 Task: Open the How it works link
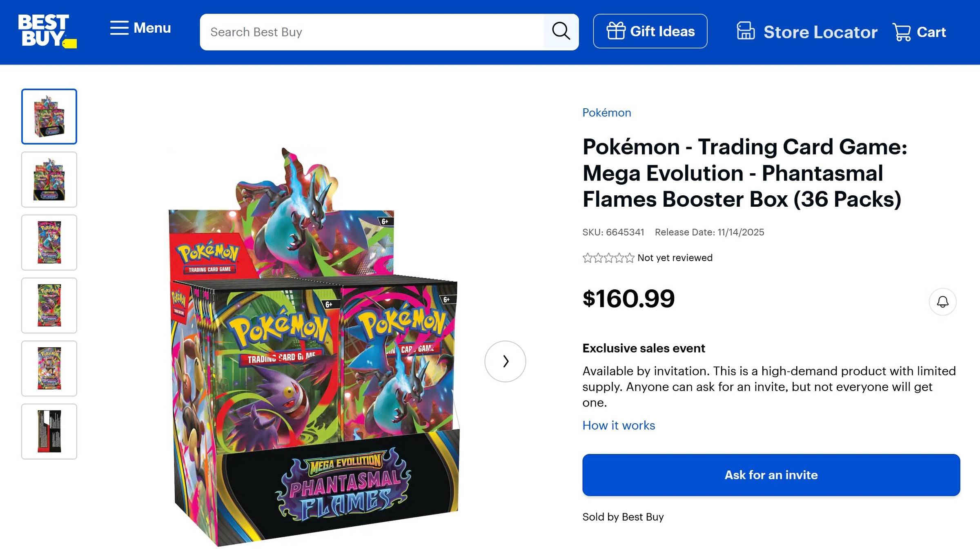point(619,425)
